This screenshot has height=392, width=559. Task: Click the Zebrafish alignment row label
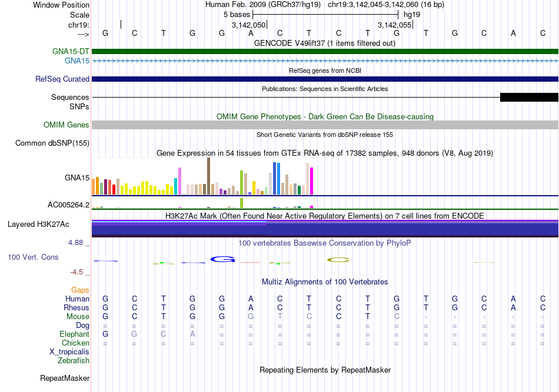tap(74, 361)
